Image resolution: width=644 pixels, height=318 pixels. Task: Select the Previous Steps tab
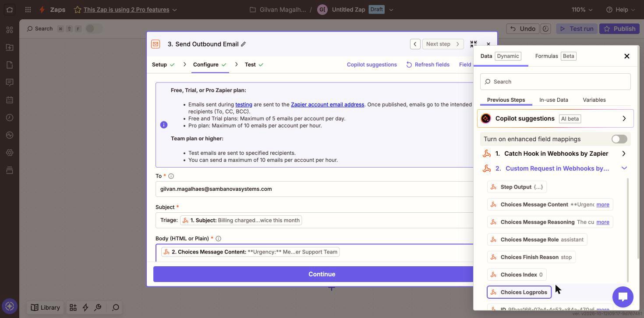tap(506, 100)
